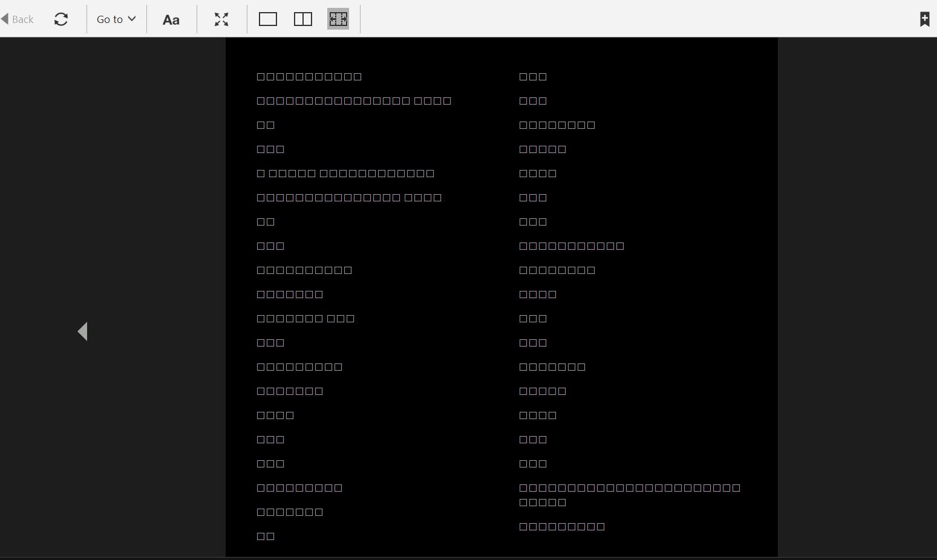This screenshot has width=937, height=560.
Task: Select the last line in the right column
Action: [562, 527]
